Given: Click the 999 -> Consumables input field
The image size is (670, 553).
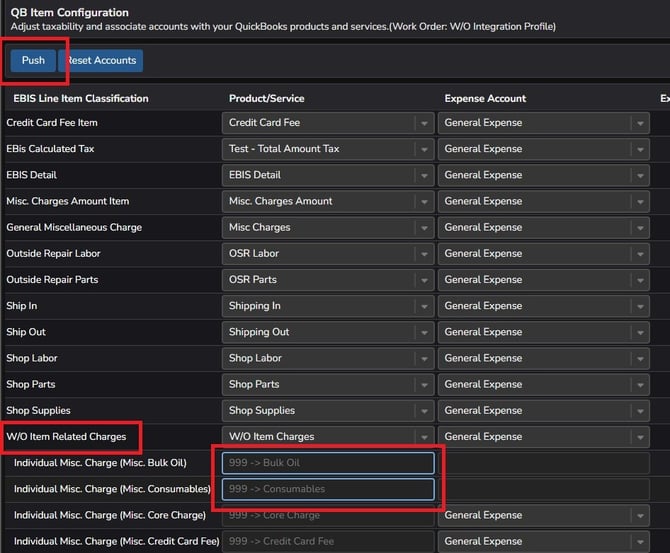Looking at the screenshot, I should pyautogui.click(x=328, y=489).
